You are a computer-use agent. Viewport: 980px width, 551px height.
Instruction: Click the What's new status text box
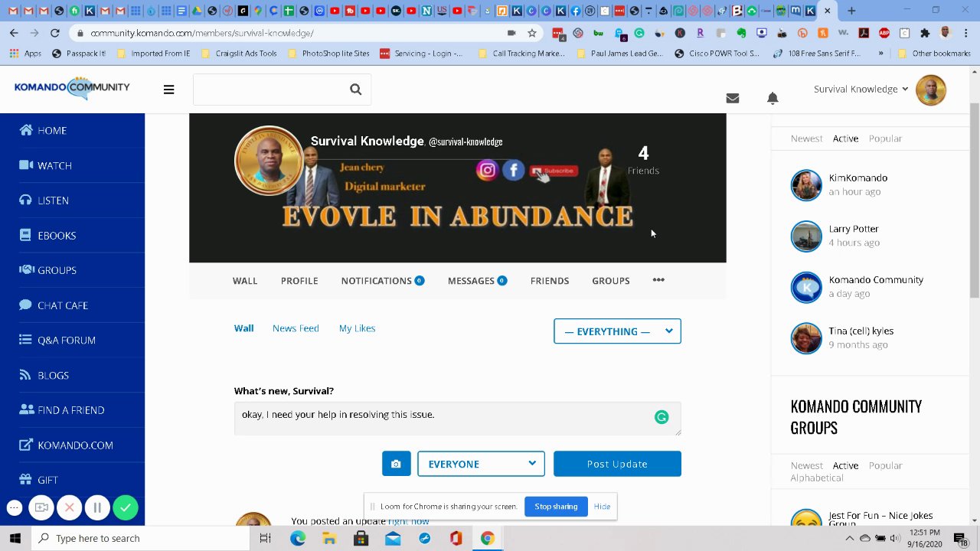point(457,418)
